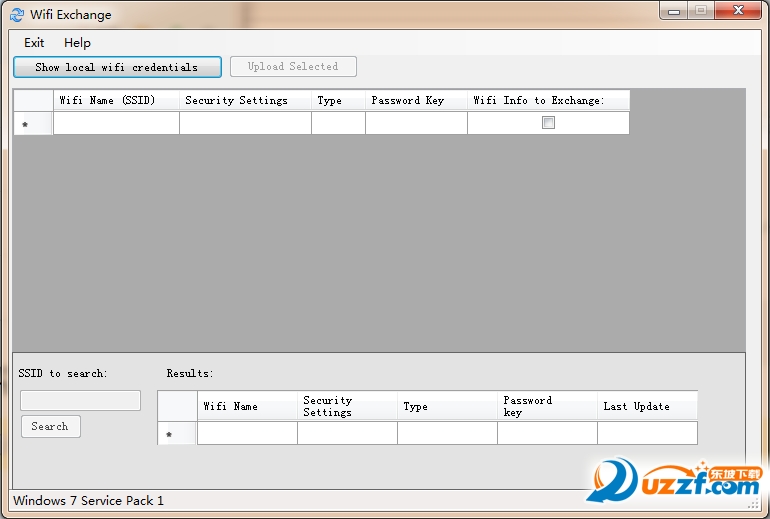Click the Type column header in top grid
Viewport: 770px width, 519px height.
pos(338,100)
